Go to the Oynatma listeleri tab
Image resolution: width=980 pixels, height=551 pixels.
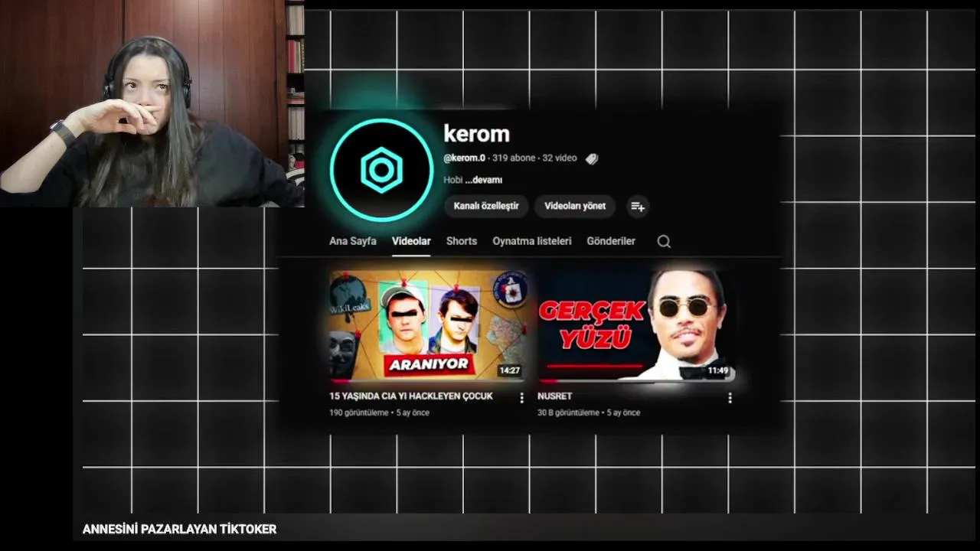coord(532,241)
